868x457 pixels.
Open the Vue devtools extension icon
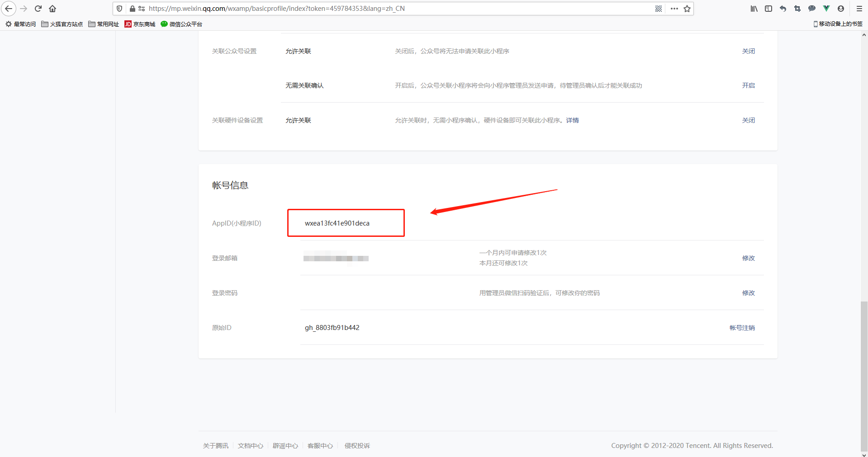click(826, 9)
